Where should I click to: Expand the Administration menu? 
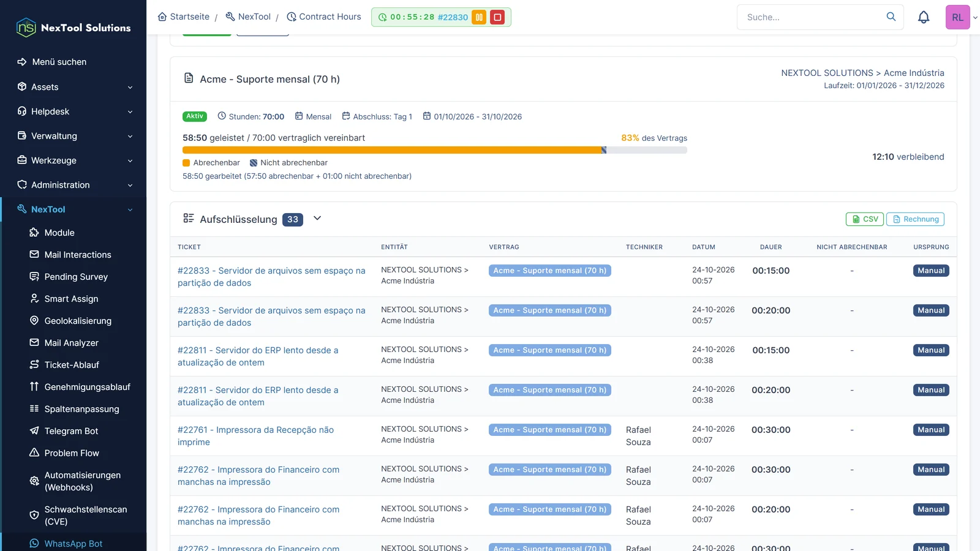click(75, 185)
